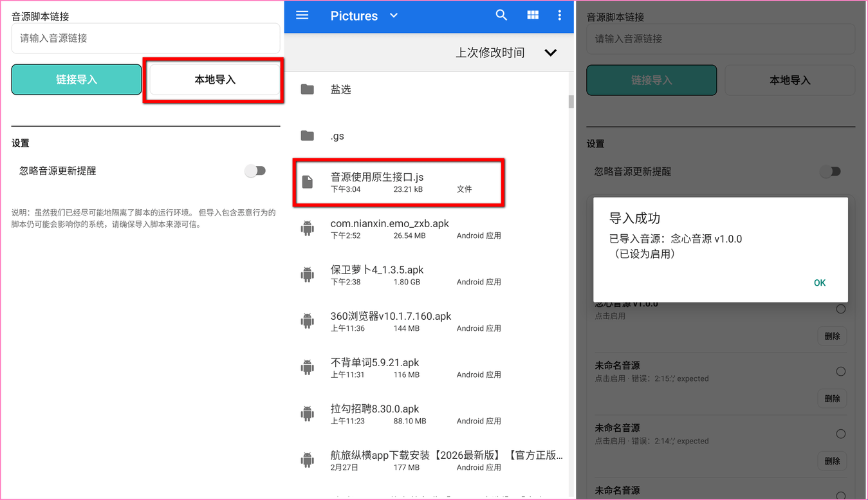Open the three-dot more options menu
The image size is (868, 500).
[559, 15]
